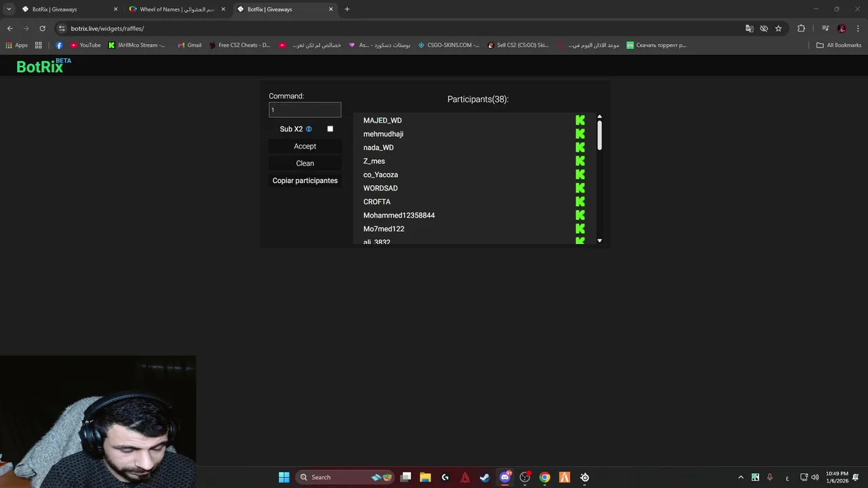Open the volume icon in system tray
This screenshot has height=488, width=868.
(x=815, y=477)
